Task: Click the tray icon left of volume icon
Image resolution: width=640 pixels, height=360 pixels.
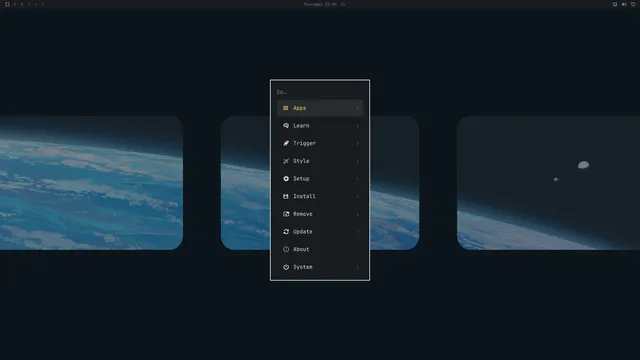Action: coord(615,4)
